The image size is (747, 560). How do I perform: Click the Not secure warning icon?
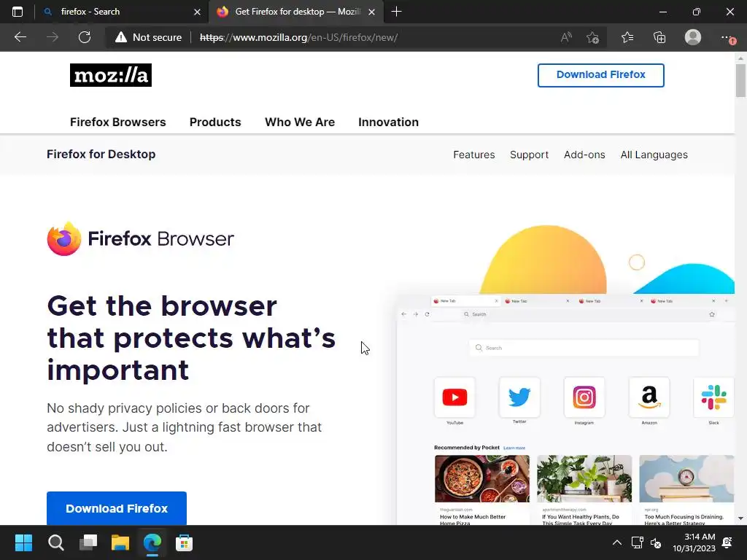click(121, 37)
